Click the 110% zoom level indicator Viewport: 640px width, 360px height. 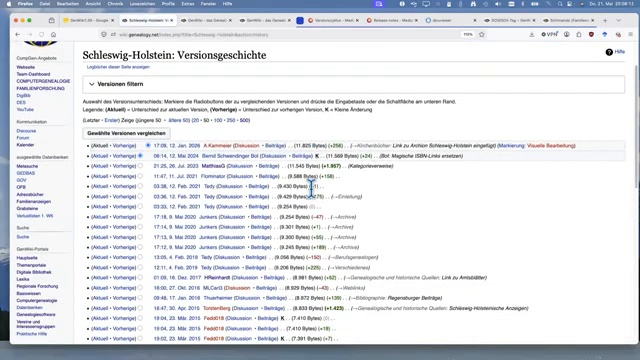(x=468, y=35)
